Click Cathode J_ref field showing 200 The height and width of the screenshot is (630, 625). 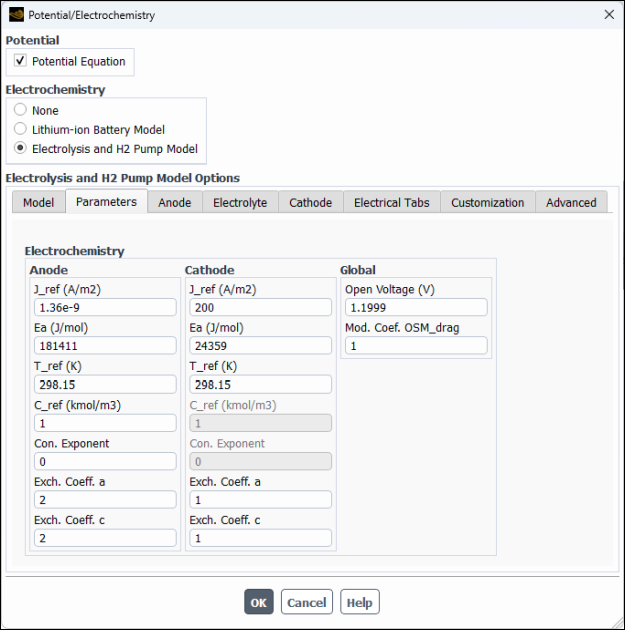(261, 307)
